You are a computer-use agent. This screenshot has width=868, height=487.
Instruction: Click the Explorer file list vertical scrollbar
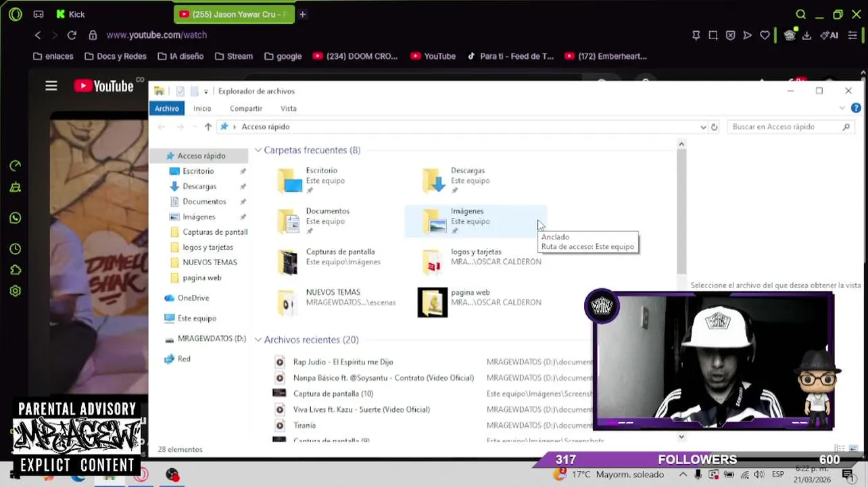(x=681, y=210)
